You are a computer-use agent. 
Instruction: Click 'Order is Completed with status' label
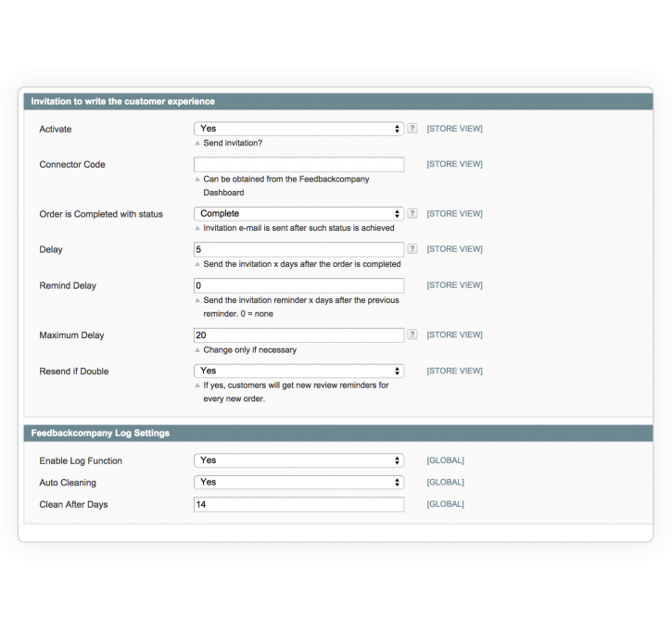coord(101,214)
